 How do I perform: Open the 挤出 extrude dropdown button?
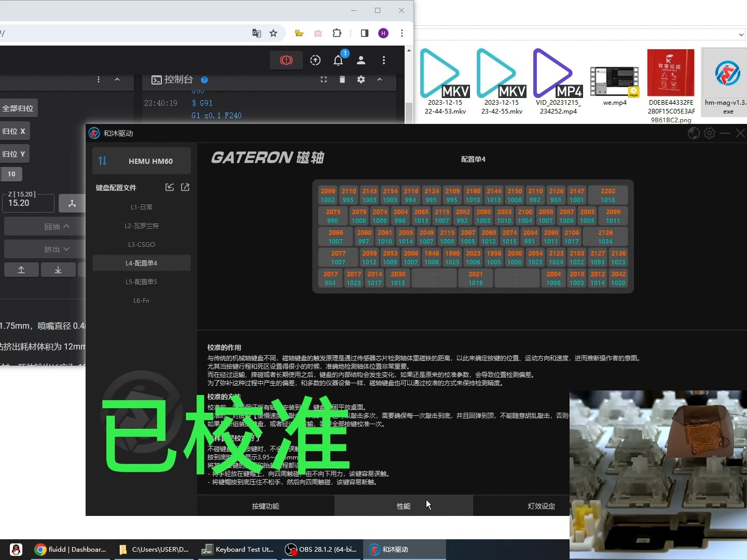coord(45,249)
